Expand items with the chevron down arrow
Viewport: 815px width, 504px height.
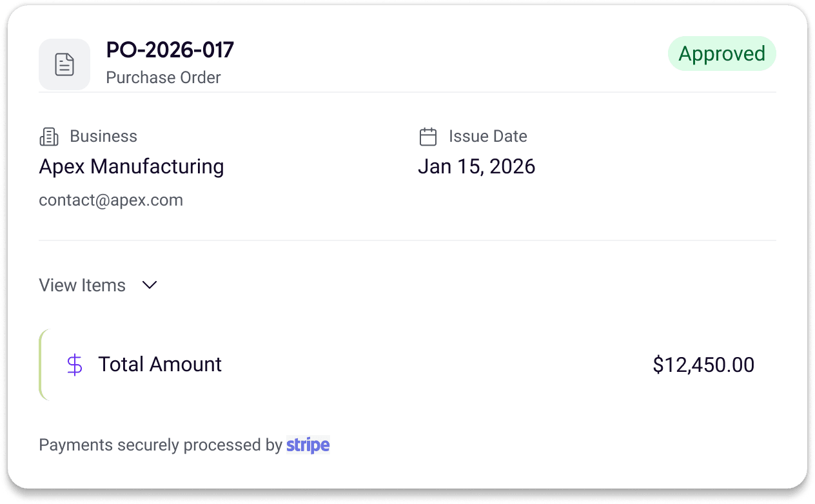click(150, 285)
